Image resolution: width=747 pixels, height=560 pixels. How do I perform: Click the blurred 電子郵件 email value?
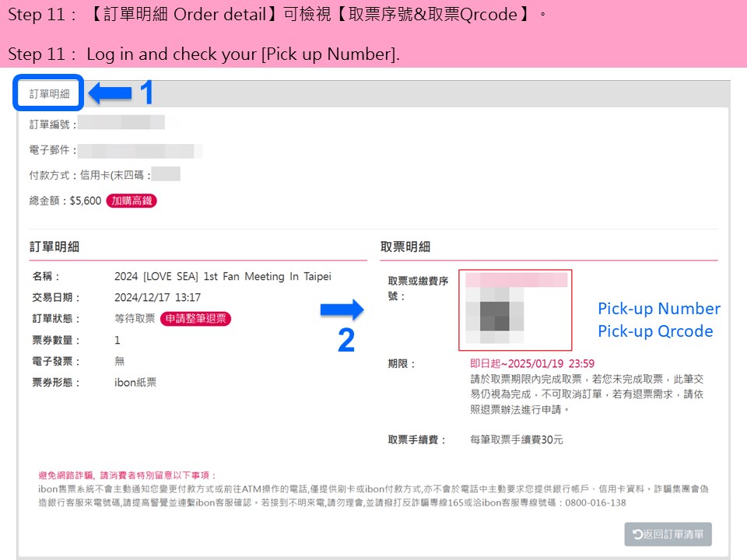[x=141, y=151]
